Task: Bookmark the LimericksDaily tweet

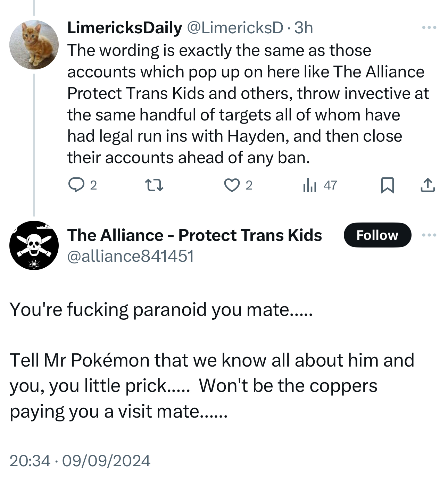Action: 387,185
